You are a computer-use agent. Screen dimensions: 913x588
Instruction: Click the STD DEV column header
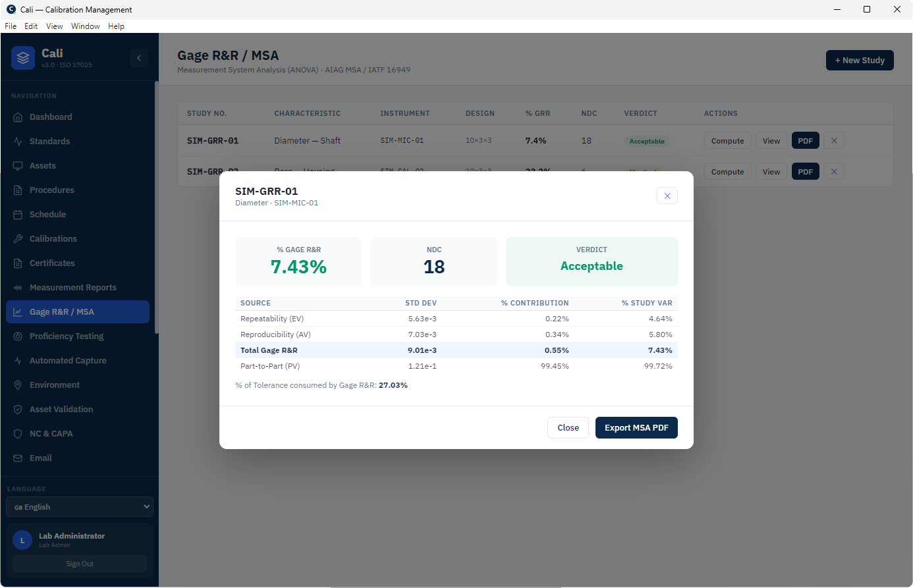tap(421, 303)
